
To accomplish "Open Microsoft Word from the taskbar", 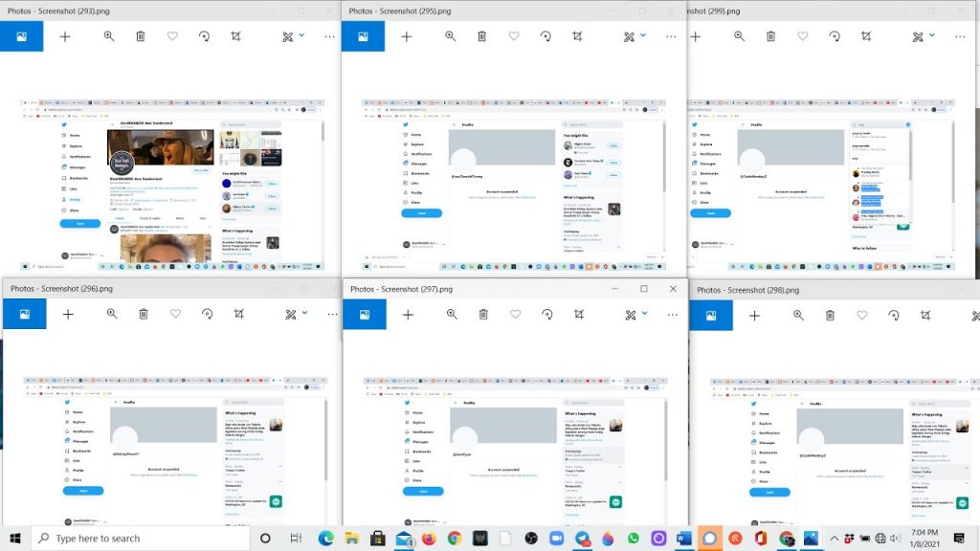I will [682, 538].
